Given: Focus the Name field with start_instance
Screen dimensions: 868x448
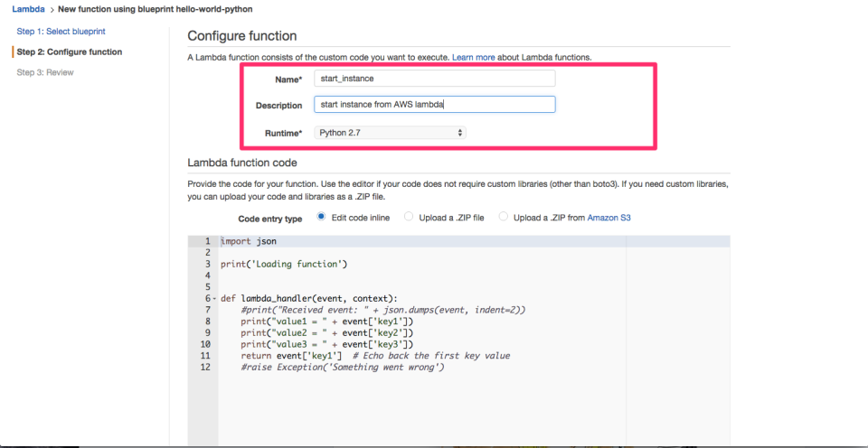Looking at the screenshot, I should tap(435, 79).
